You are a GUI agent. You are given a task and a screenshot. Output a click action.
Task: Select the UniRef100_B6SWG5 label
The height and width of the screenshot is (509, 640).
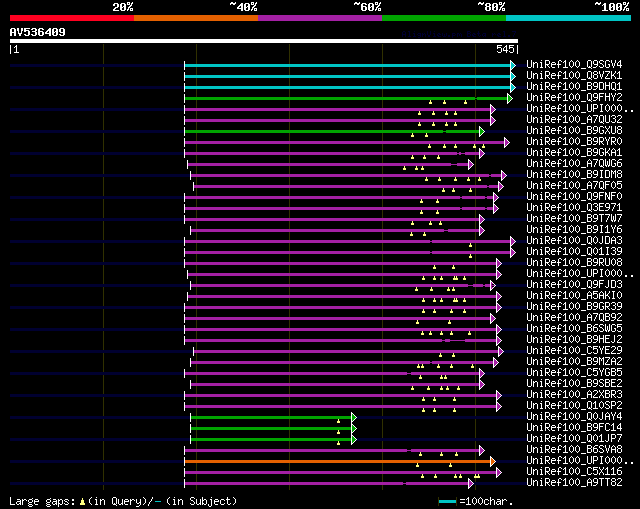(x=574, y=329)
